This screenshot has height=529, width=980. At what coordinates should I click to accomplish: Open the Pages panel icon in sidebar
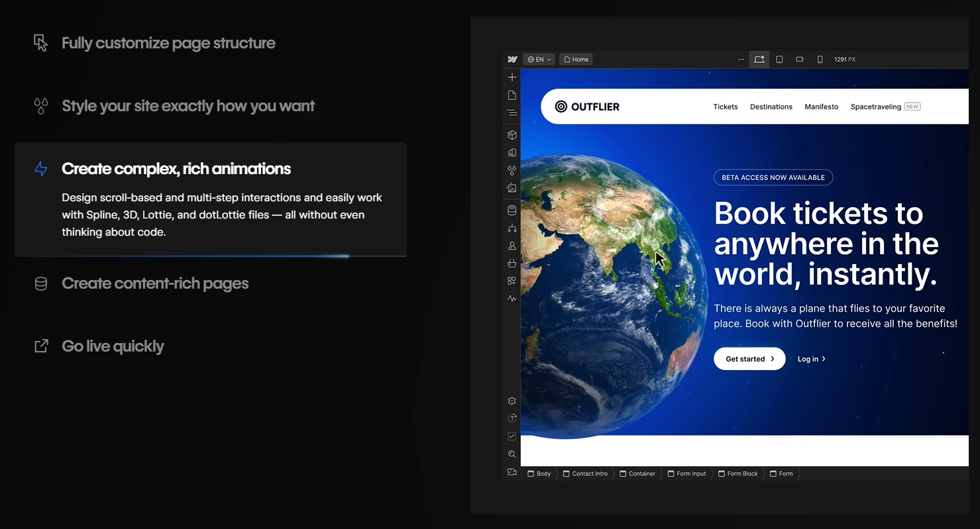[512, 95]
